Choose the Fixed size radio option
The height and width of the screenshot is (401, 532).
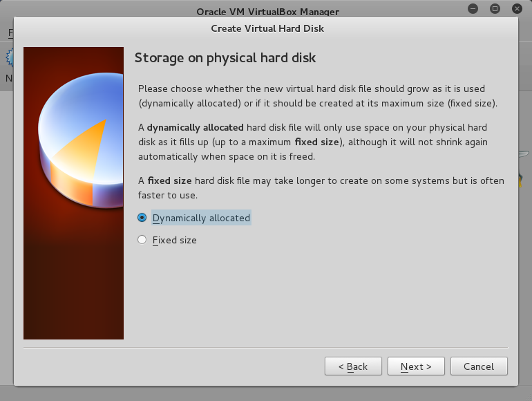(x=167, y=240)
